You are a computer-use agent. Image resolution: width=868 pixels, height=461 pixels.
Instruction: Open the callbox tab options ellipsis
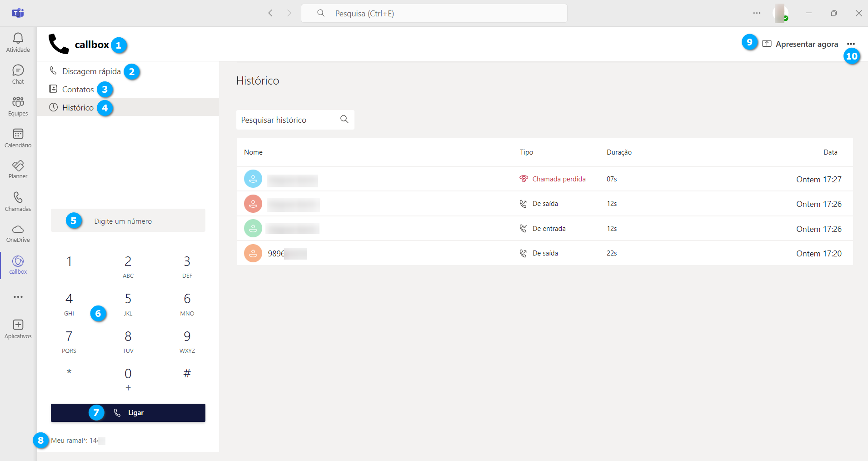[851, 44]
